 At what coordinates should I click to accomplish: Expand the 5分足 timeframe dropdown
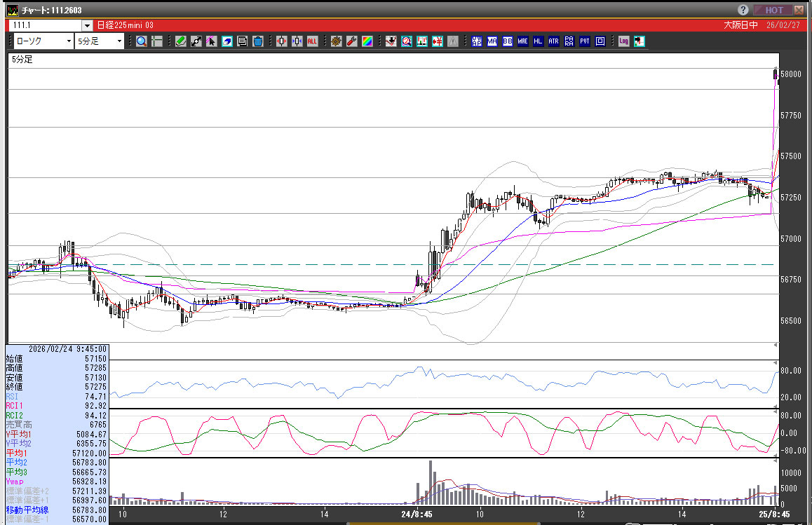[119, 41]
